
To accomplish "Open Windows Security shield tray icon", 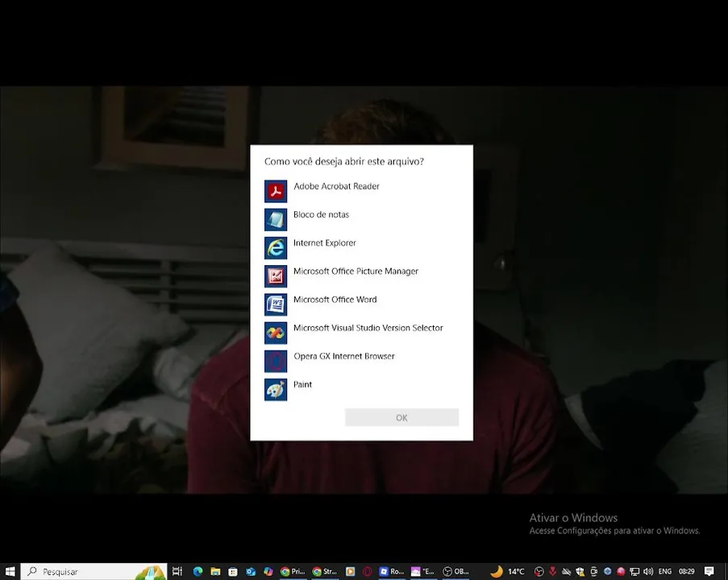I will click(580, 571).
